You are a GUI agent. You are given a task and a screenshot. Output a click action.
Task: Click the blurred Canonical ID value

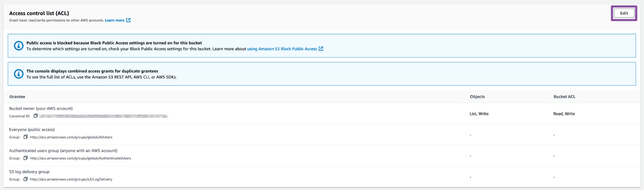tap(103, 116)
